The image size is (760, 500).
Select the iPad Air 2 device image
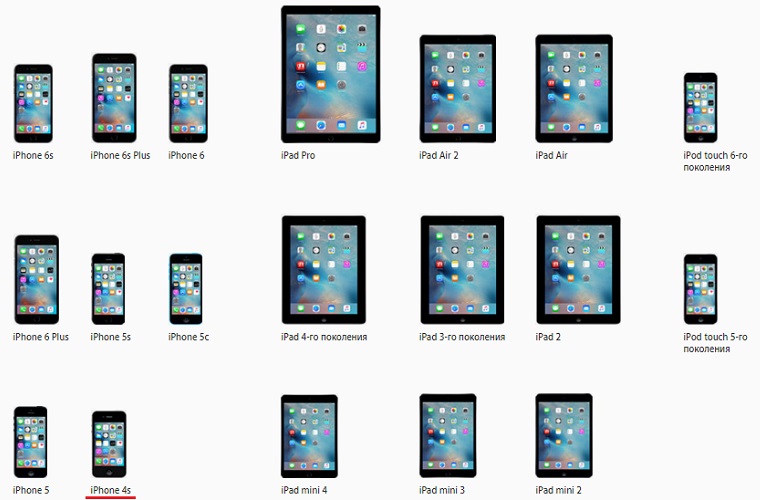(458, 89)
